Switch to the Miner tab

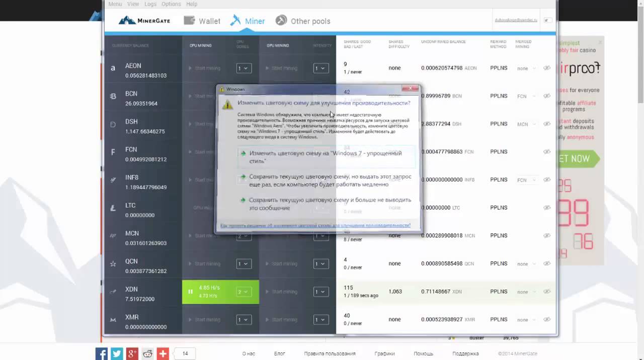point(248,21)
